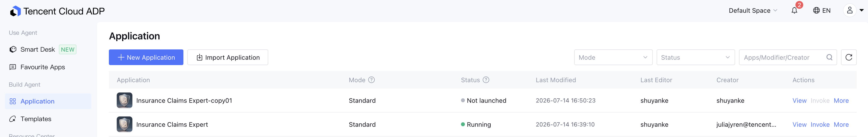The image size is (868, 137).
Task: Focus the Apps/Modifier/Creator search field
Action: [x=784, y=57]
